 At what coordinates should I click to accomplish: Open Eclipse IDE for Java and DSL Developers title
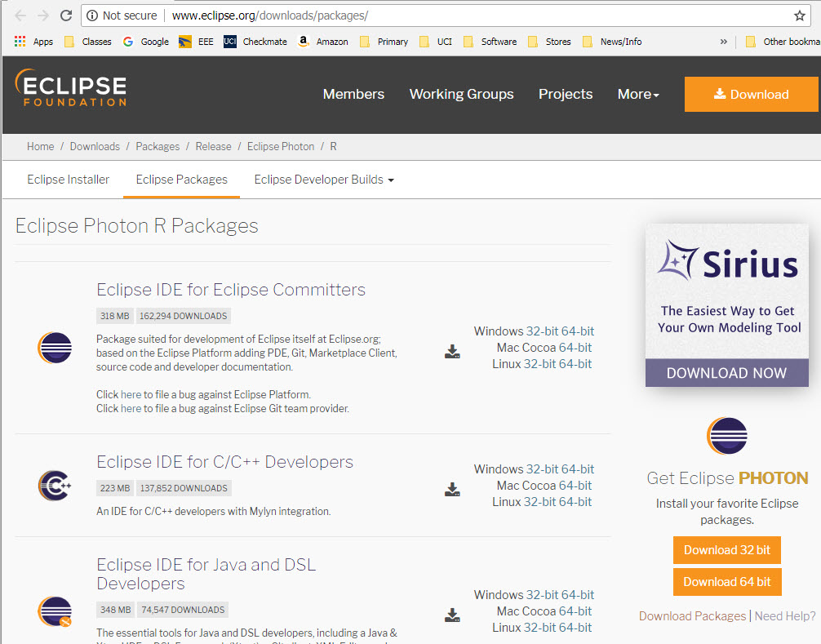(x=206, y=574)
